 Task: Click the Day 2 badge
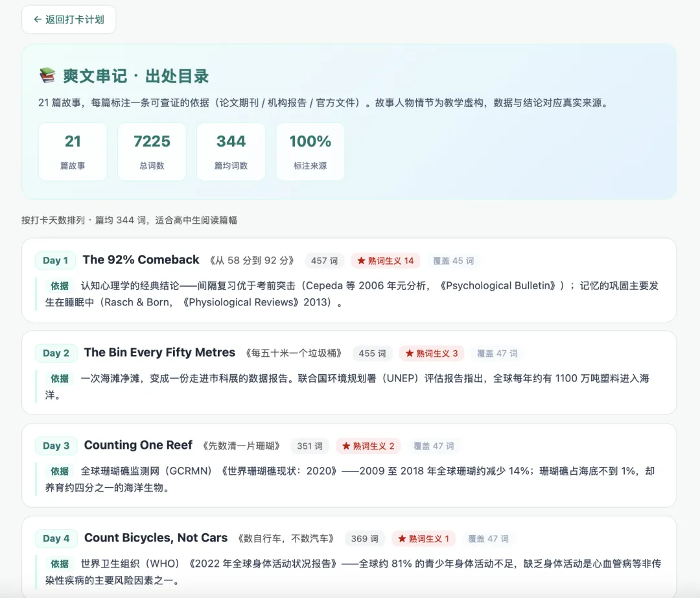56,353
